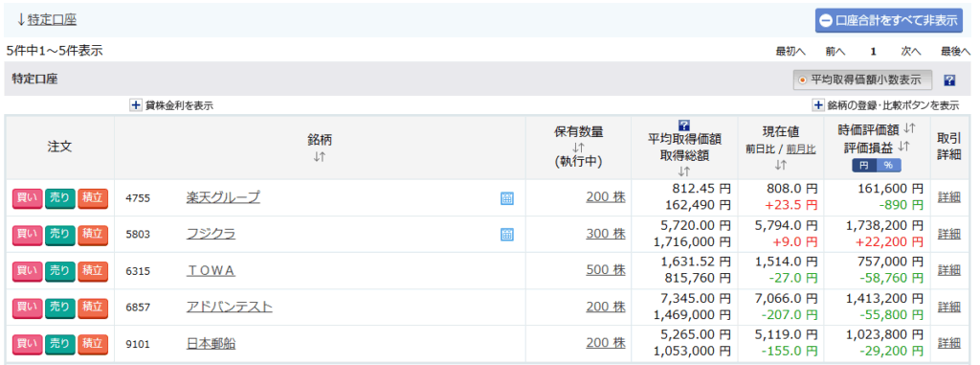Go to 次へ page

coord(911,52)
